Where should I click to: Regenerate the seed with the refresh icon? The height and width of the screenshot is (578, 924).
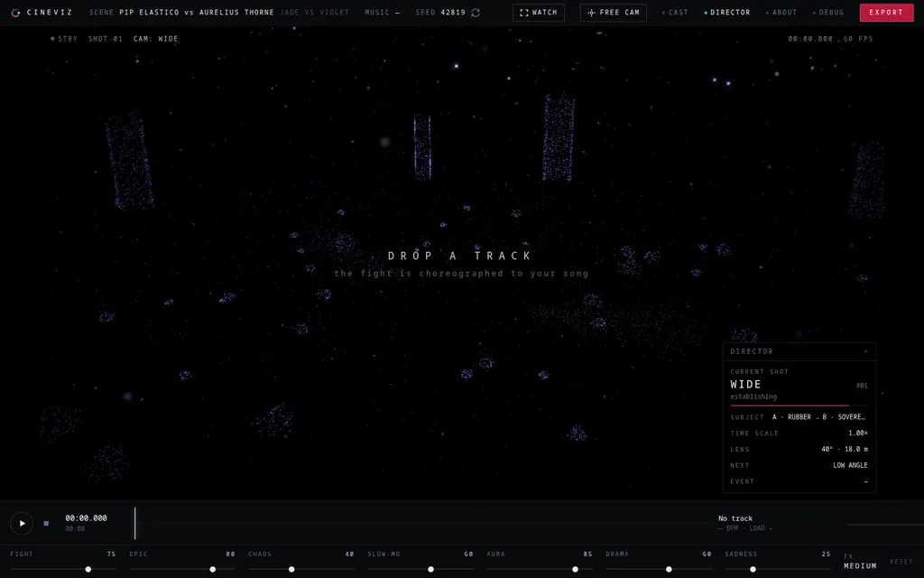coord(476,13)
